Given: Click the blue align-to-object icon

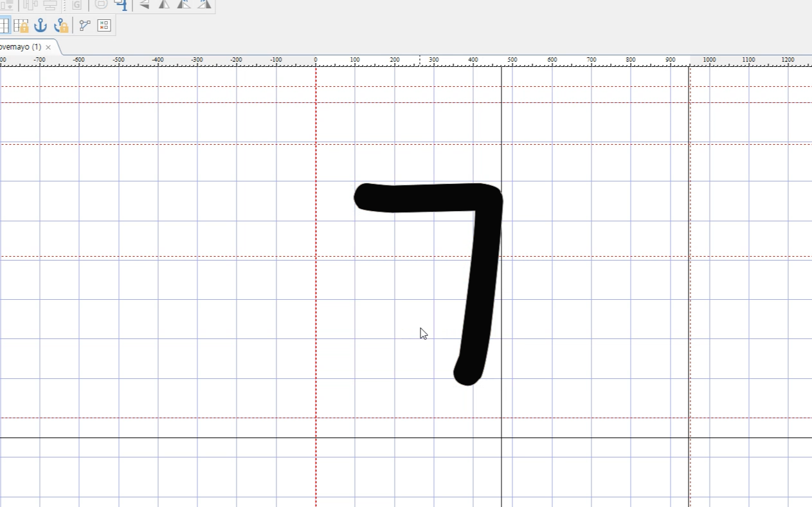Looking at the screenshot, I should 121,5.
